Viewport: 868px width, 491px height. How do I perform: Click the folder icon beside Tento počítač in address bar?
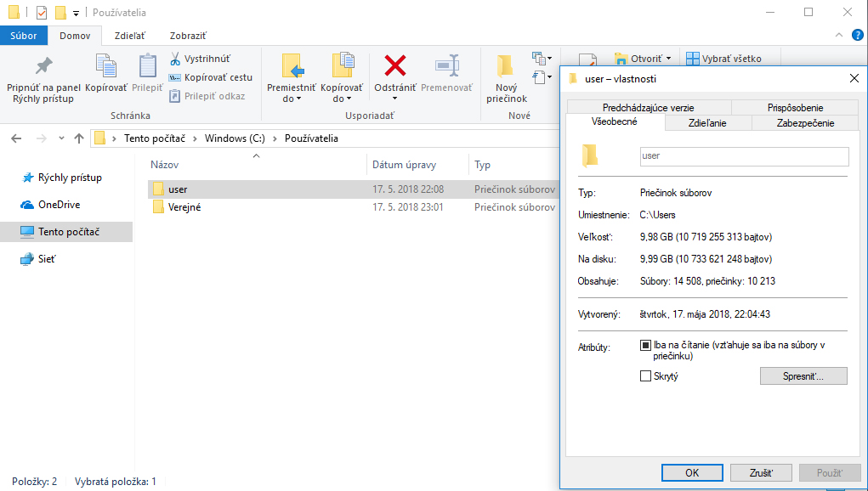(99, 138)
